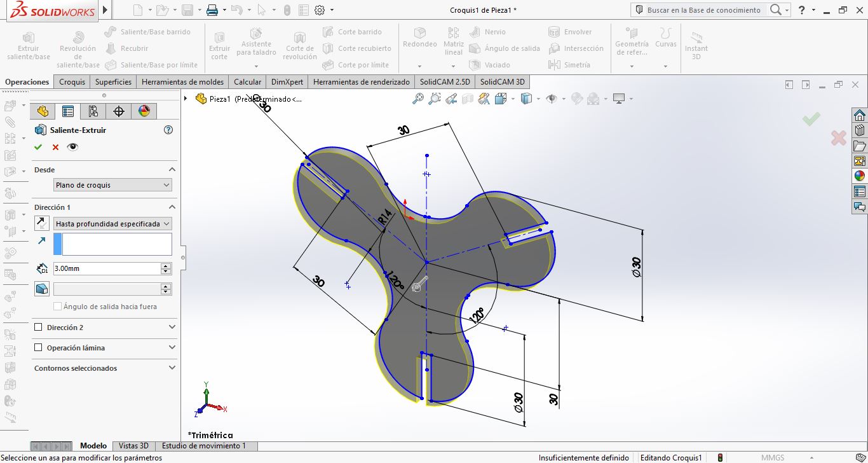Open Hasta profundidad especificada dropdown

coord(112,224)
